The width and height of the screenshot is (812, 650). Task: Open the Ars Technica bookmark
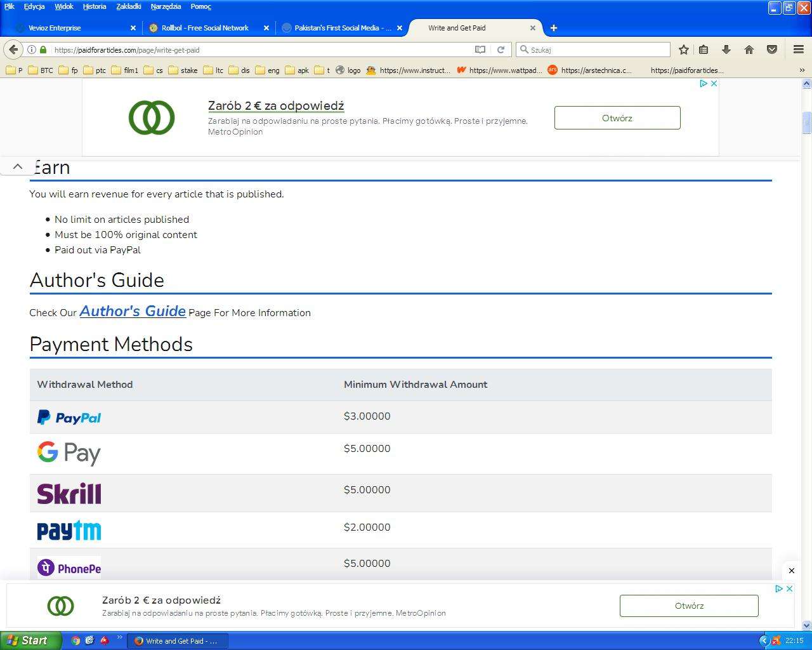click(x=590, y=70)
